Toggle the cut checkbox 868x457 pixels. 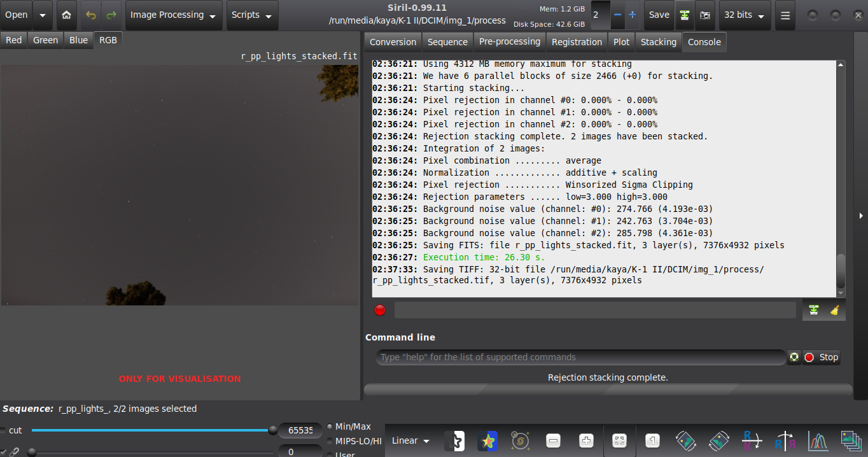coord(3,430)
